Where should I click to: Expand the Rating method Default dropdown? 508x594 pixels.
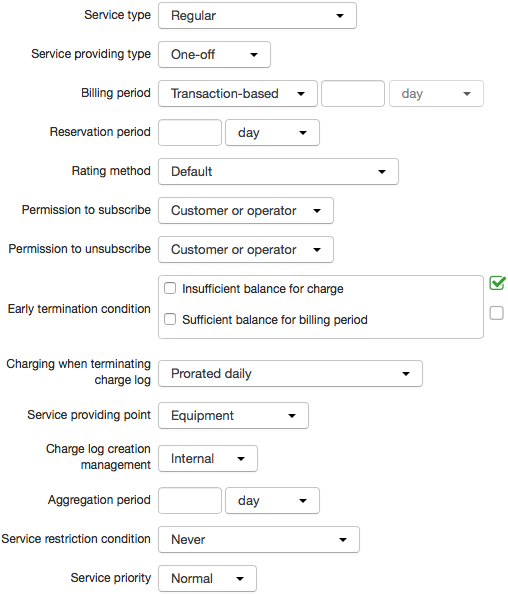[278, 172]
